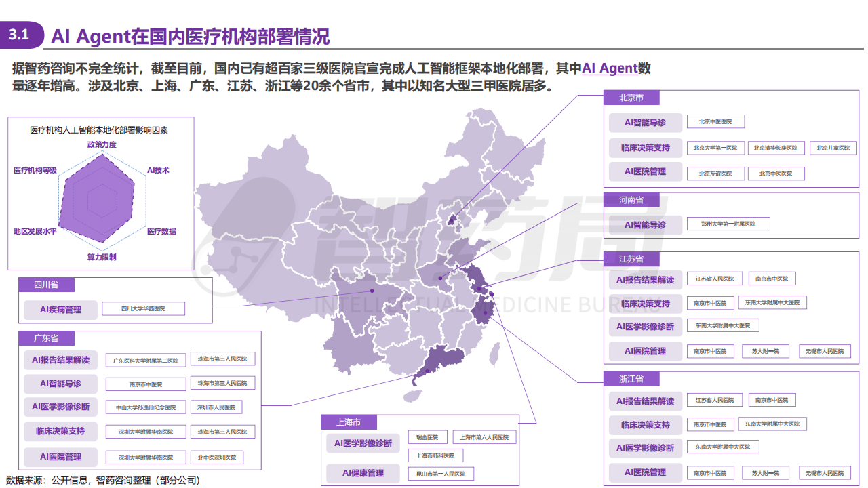Click the 上海市肺科医院 box

click(x=435, y=455)
